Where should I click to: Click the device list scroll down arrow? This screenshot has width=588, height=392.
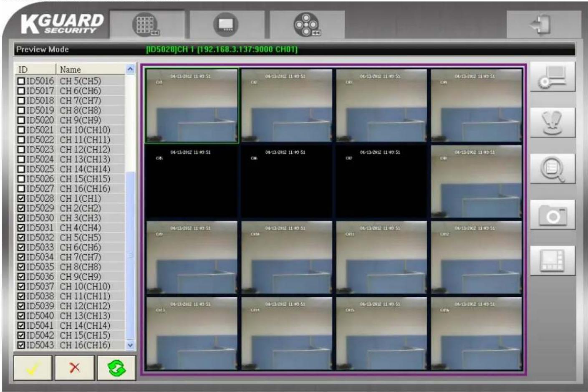pos(130,345)
